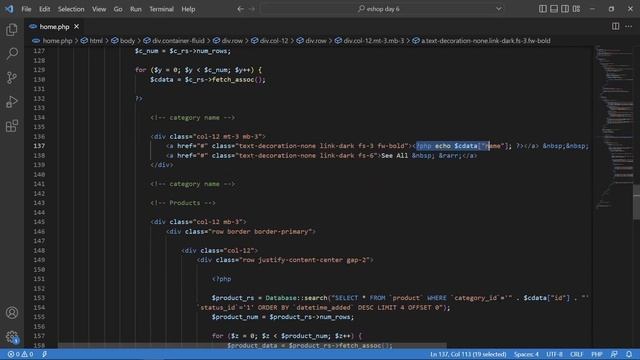The height and width of the screenshot is (360, 640).
Task: Click the <!-- Products --> comment
Action: point(183,203)
